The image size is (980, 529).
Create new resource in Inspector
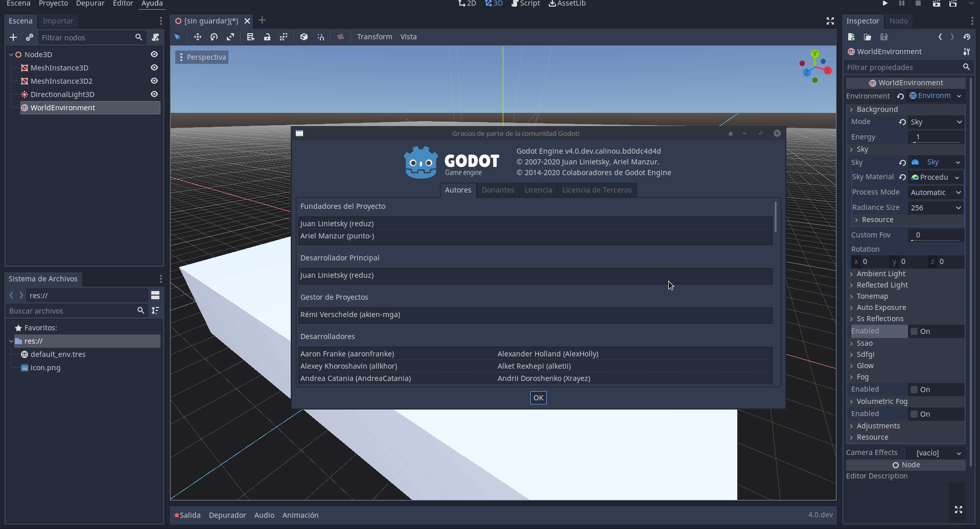[x=851, y=37]
